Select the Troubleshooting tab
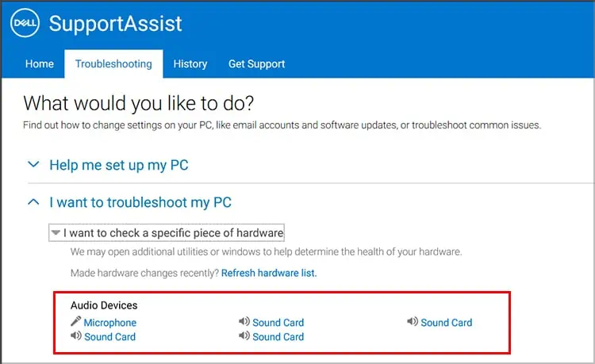Image resolution: width=595 pixels, height=364 pixels. pyautogui.click(x=113, y=63)
